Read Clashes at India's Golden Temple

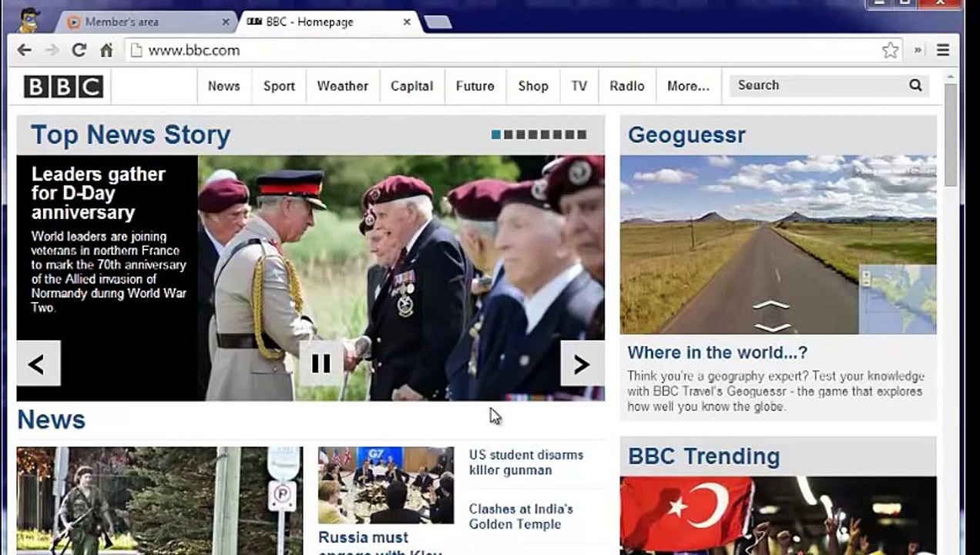tap(521, 516)
